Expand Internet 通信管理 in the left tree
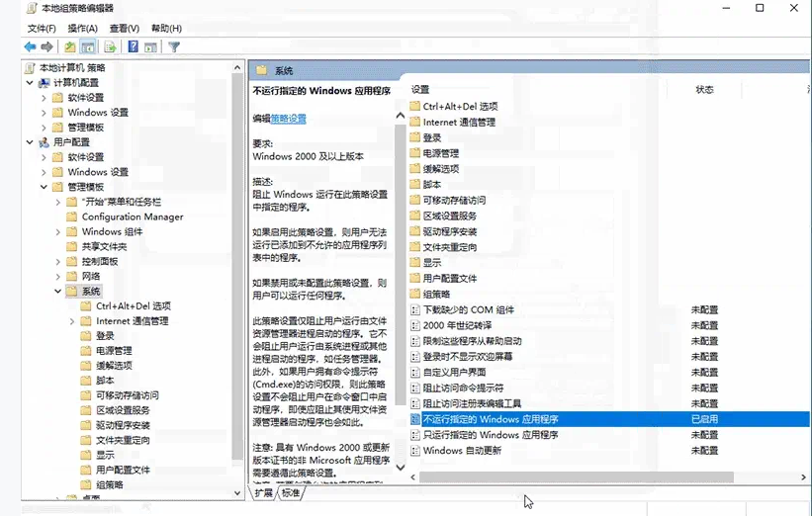Image resolution: width=812 pixels, height=518 pixels. pyautogui.click(x=72, y=321)
